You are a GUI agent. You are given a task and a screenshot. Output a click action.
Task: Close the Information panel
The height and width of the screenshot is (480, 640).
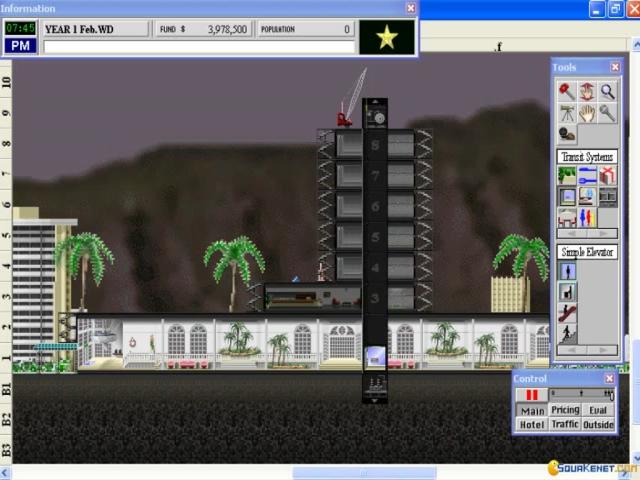411,8
